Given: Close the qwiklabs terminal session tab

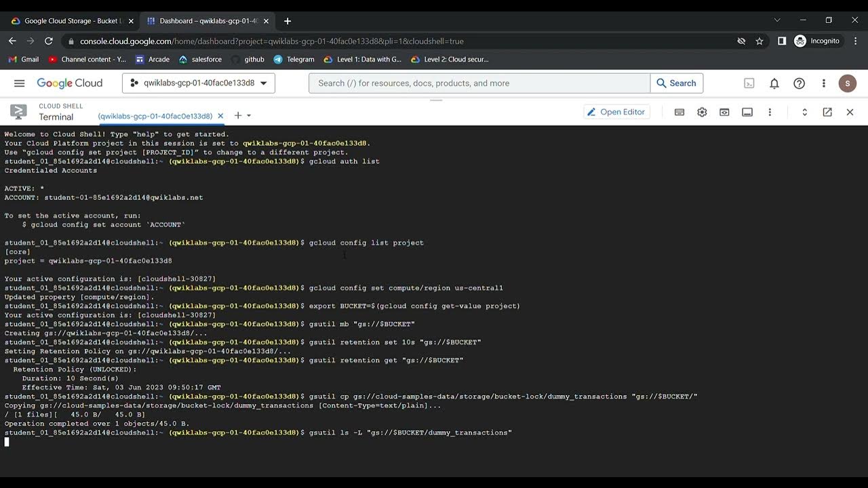Looking at the screenshot, I should coord(220,116).
